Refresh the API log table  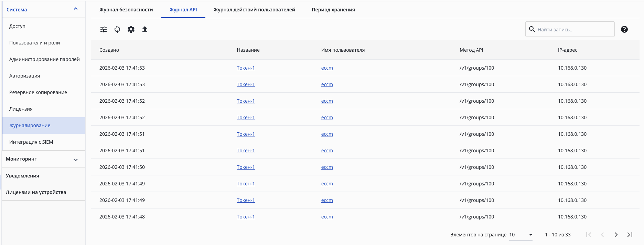117,29
